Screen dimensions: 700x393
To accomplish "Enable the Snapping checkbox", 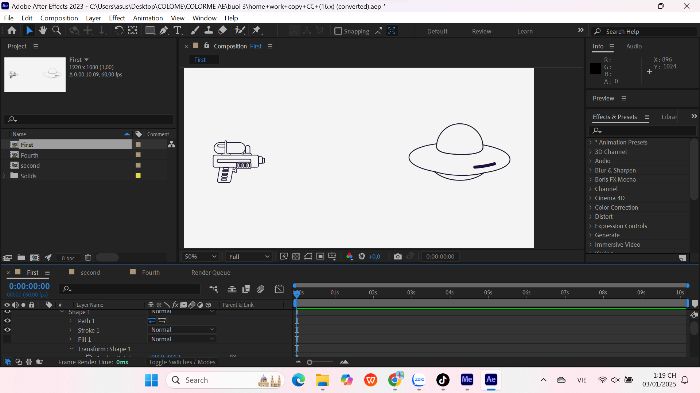I will 338,31.
